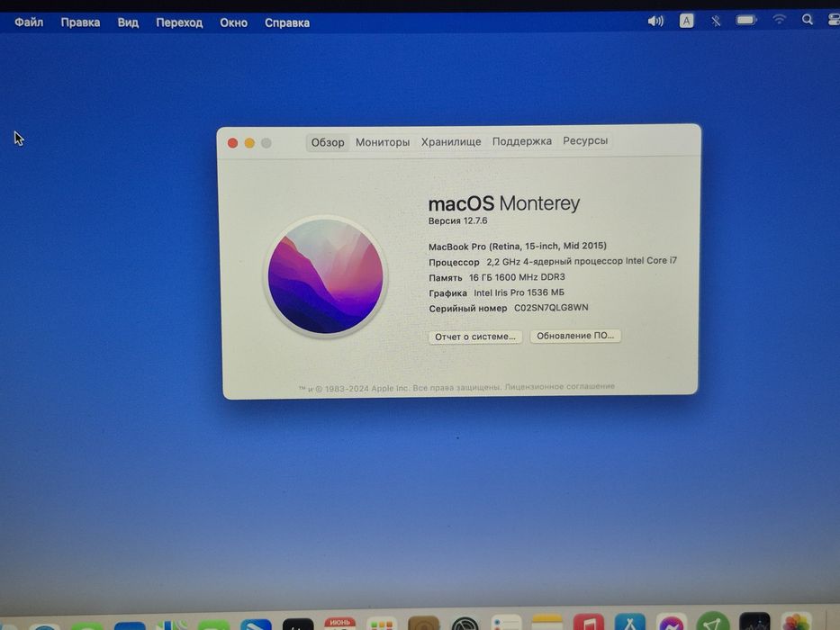Viewport: 840px width, 630px height.
Task: Click the Серийный номер label
Action: tap(467, 308)
